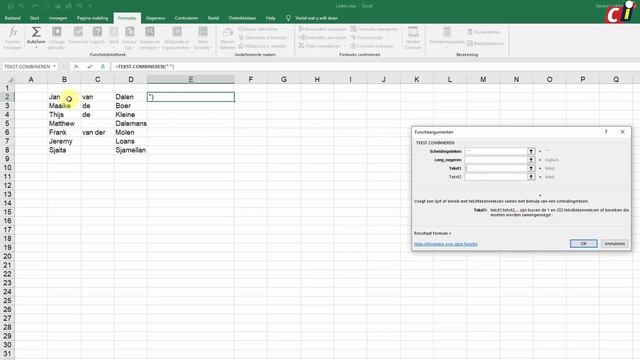The image size is (640, 360).
Task: Switch to the Gegevens tab
Action: pos(156,18)
